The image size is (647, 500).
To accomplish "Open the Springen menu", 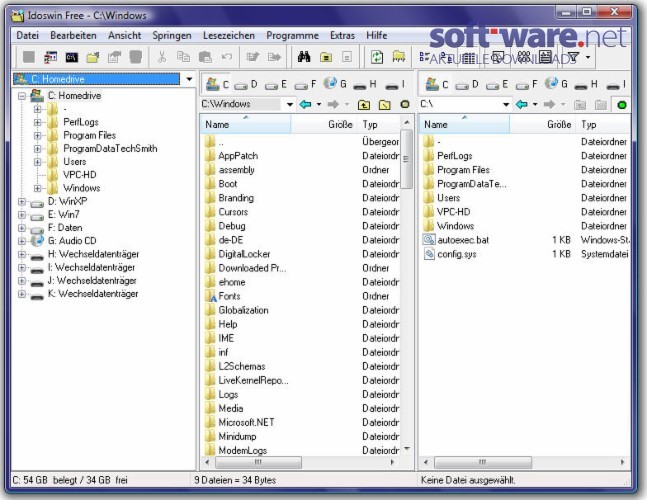I will point(172,35).
